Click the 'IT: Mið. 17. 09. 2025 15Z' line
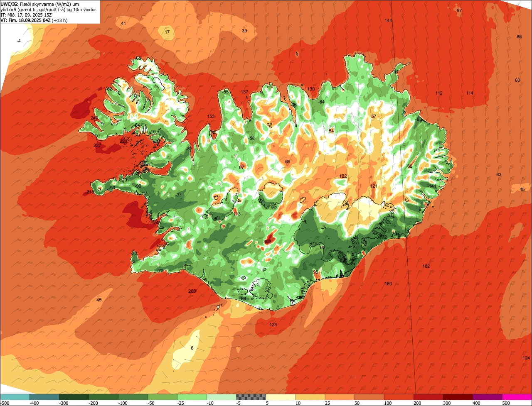The width and height of the screenshot is (532, 406). pyautogui.click(x=26, y=15)
